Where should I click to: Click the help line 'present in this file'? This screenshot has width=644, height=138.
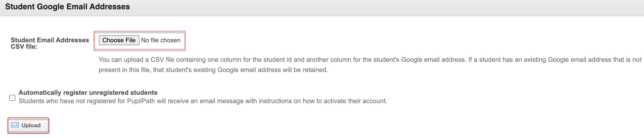(213, 70)
